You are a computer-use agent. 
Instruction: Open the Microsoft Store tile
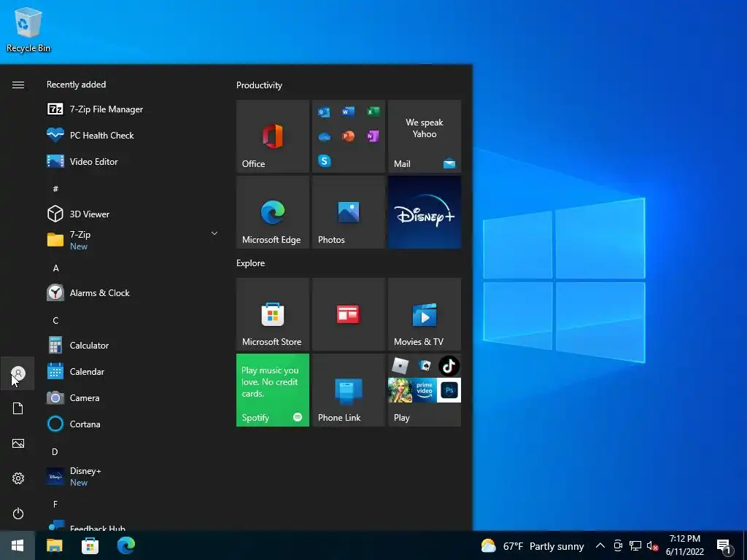pos(273,314)
